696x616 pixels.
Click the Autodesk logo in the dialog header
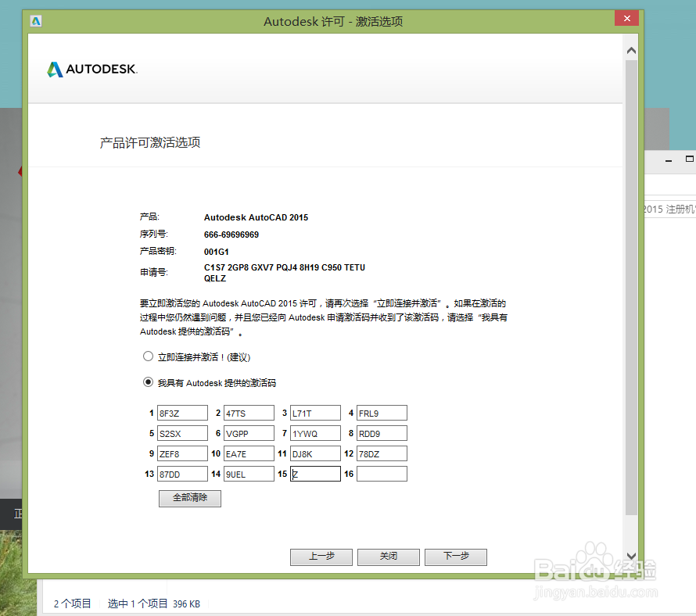pyautogui.click(x=91, y=69)
